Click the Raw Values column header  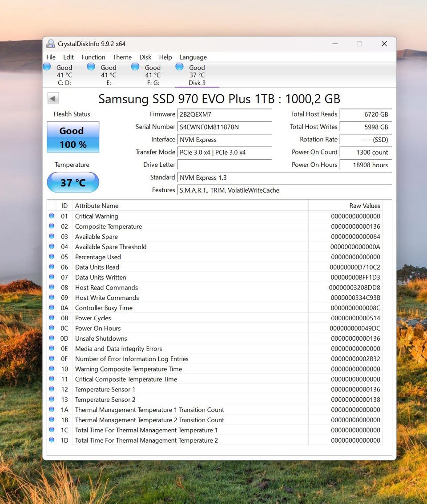345,206
